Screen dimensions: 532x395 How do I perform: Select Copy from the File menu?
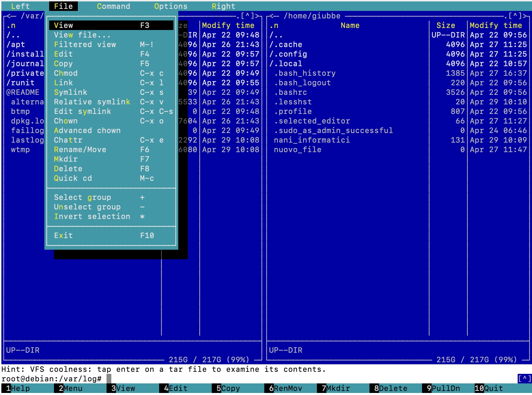click(63, 63)
